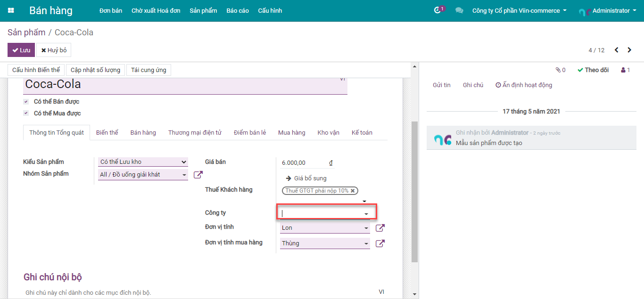The width and height of the screenshot is (644, 299).
Task: Click the Sản phẩm breadcrumb link
Action: pyautogui.click(x=26, y=32)
